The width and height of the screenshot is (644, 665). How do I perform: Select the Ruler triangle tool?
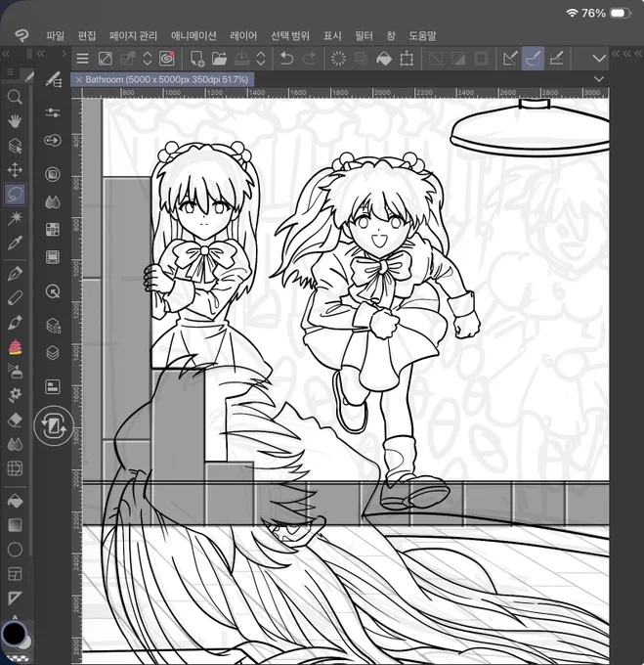(15, 598)
